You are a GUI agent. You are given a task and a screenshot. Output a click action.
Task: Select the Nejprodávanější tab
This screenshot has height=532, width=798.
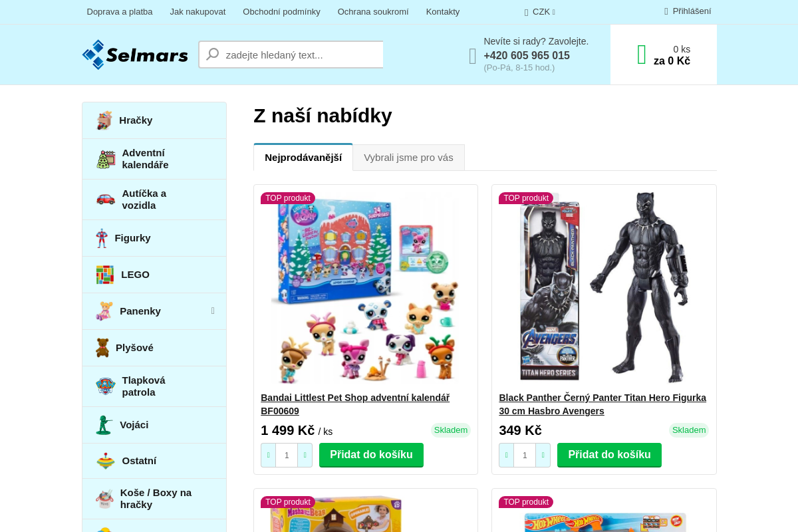(303, 158)
